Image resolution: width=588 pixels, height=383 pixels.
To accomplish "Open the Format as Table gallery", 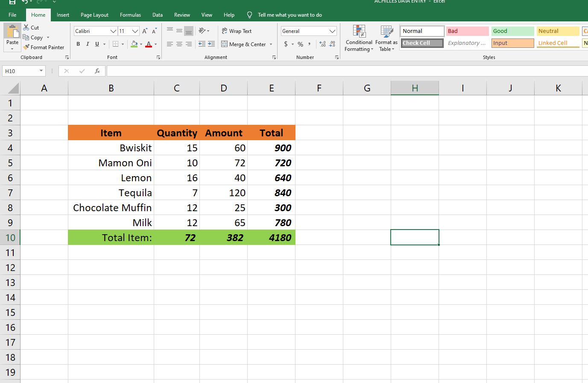I will pyautogui.click(x=386, y=38).
